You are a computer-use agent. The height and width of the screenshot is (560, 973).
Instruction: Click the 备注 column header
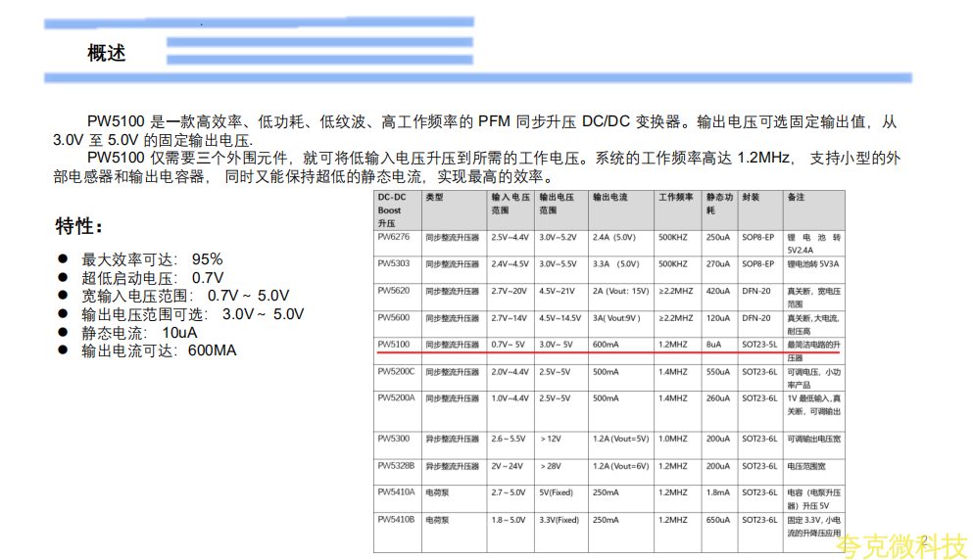click(795, 197)
